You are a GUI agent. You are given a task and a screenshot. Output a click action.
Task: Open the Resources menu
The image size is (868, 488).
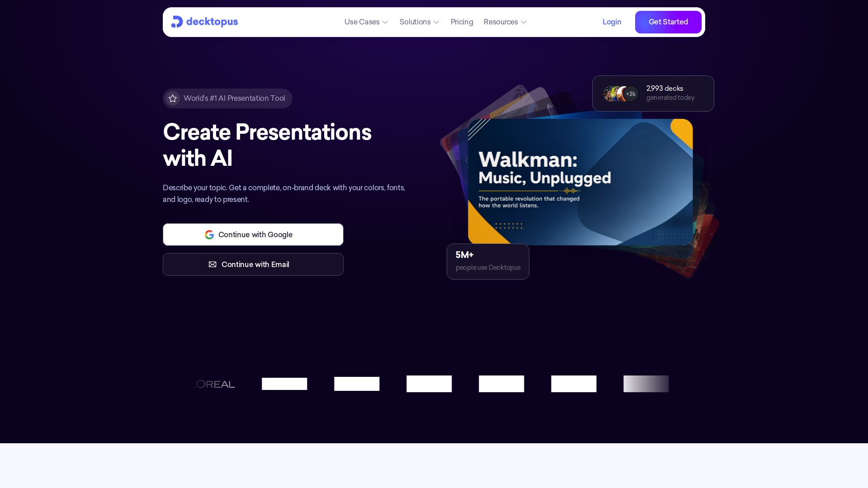[505, 22]
